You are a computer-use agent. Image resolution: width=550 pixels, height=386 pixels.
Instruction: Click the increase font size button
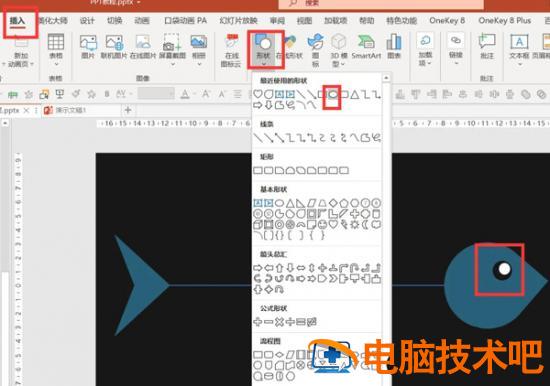(x=206, y=94)
